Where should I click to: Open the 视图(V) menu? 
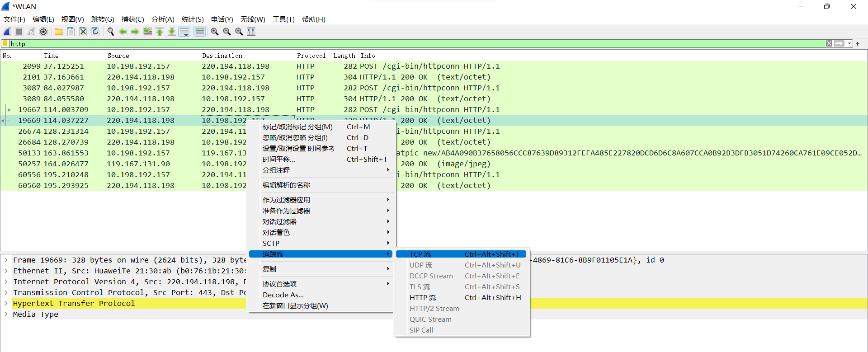(x=73, y=19)
